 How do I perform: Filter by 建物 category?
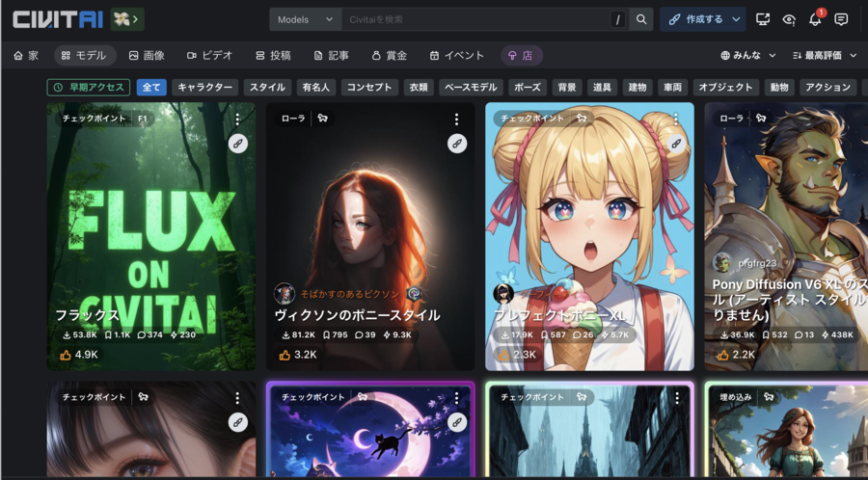click(x=637, y=88)
